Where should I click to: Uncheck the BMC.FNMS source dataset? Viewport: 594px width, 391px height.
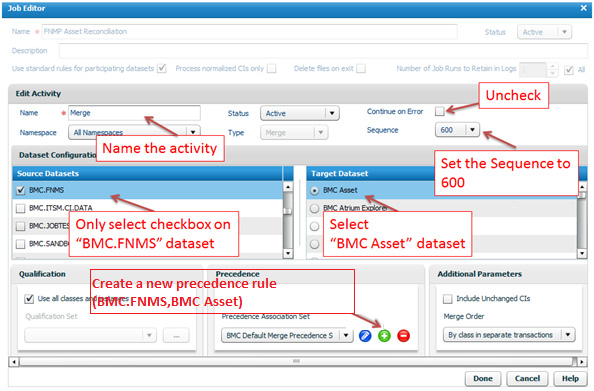(x=20, y=190)
